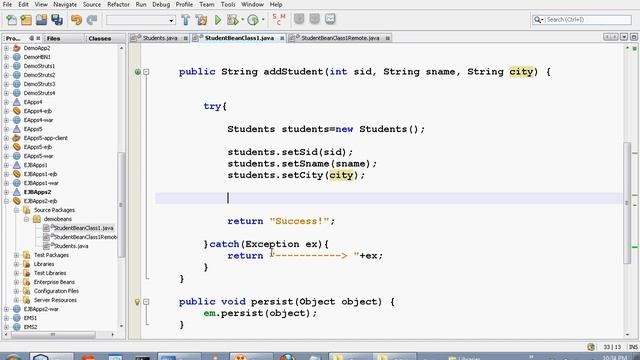
Task: Collapse the demobeans package node
Action: [27, 219]
